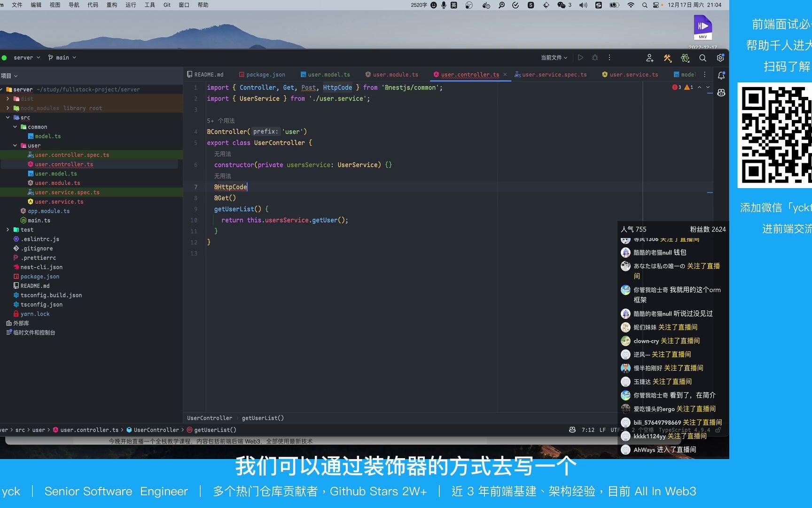Open the more actions menu beside Debug
This screenshot has height=508, width=812.
click(x=609, y=57)
